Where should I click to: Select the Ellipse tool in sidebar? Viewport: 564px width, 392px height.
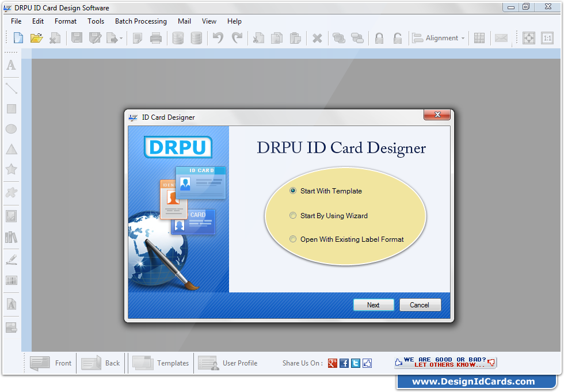(x=11, y=129)
